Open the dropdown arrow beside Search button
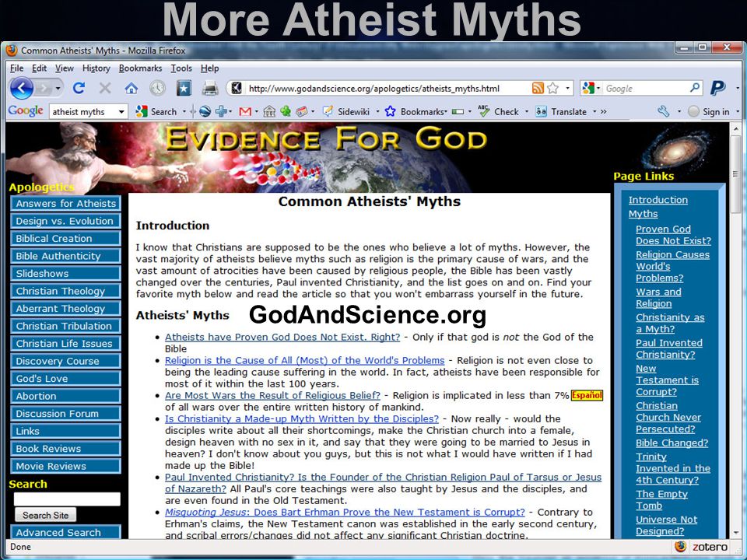The image size is (747, 560). tap(184, 111)
